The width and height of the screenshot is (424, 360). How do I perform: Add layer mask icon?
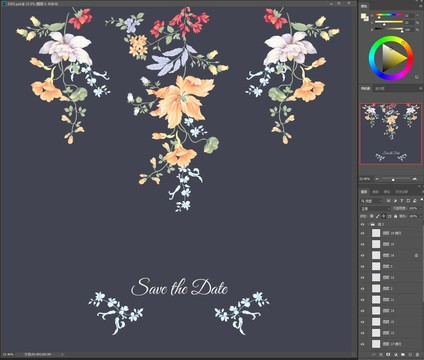tap(388, 355)
